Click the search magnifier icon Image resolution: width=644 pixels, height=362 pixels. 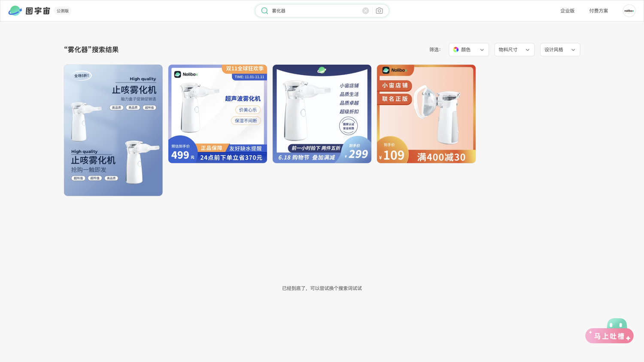point(264,11)
